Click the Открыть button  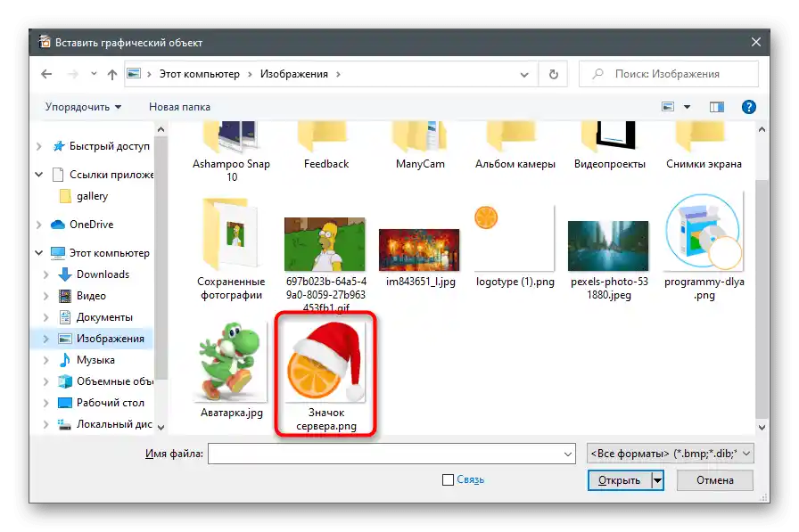click(619, 480)
